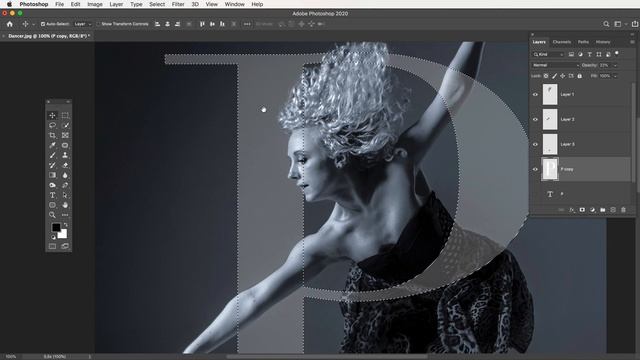Screen dimensions: 640x360
Task: Open more align options three-dots button
Action: [247, 24]
